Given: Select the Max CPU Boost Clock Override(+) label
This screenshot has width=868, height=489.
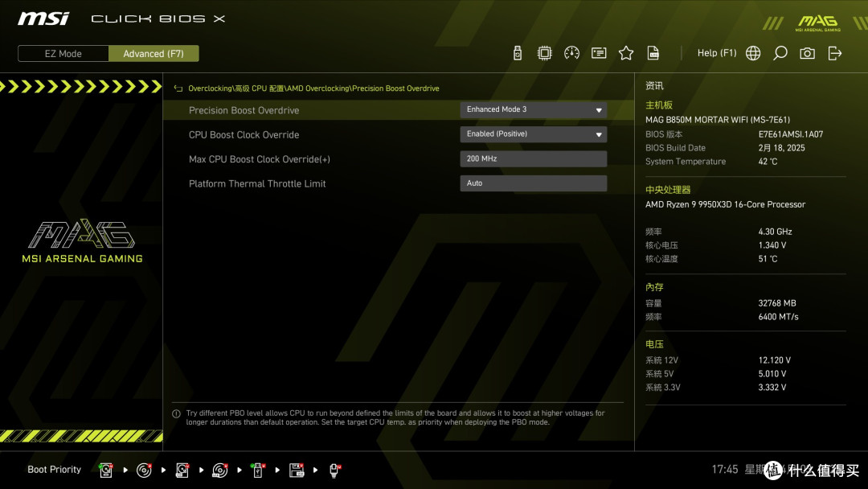Looking at the screenshot, I should click(x=259, y=159).
